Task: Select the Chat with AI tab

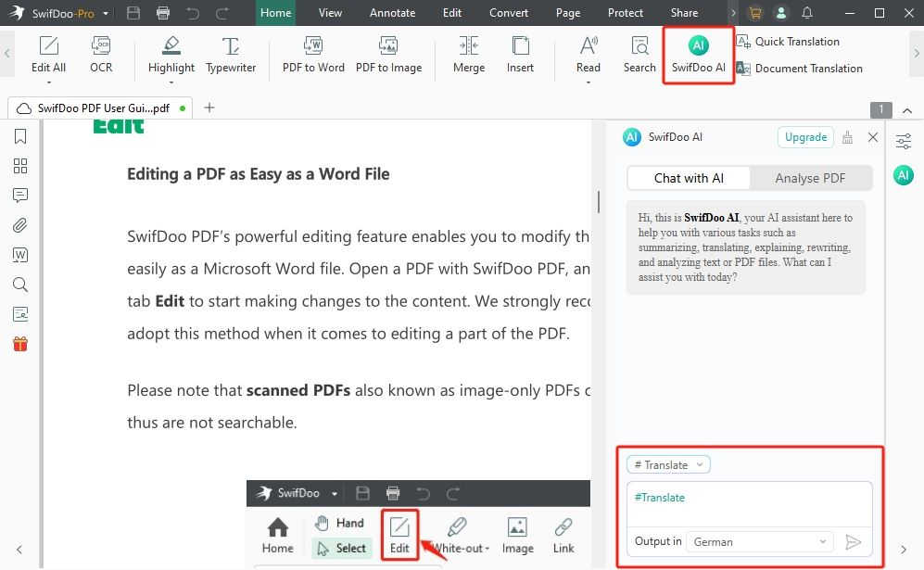Action: [x=689, y=178]
